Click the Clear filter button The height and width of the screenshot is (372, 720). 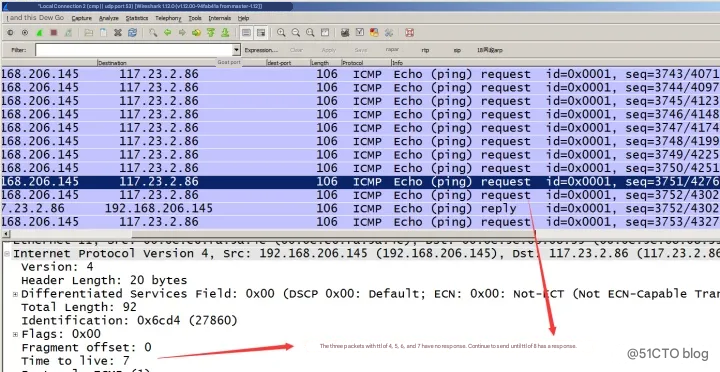coord(296,50)
